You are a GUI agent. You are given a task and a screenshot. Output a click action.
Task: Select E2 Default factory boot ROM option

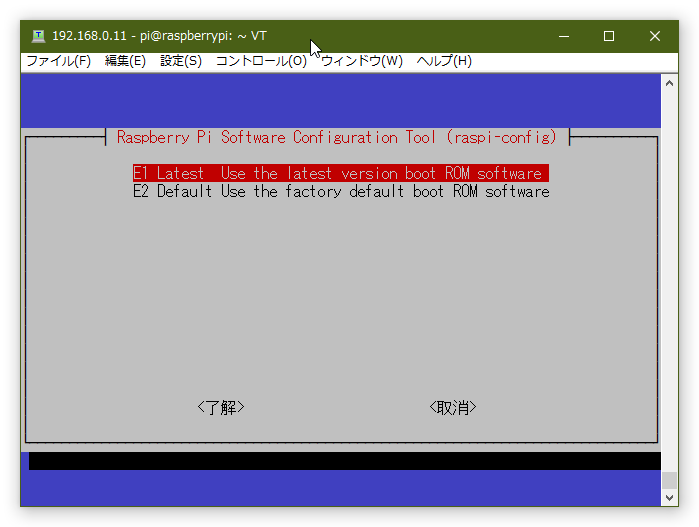pyautogui.click(x=341, y=192)
